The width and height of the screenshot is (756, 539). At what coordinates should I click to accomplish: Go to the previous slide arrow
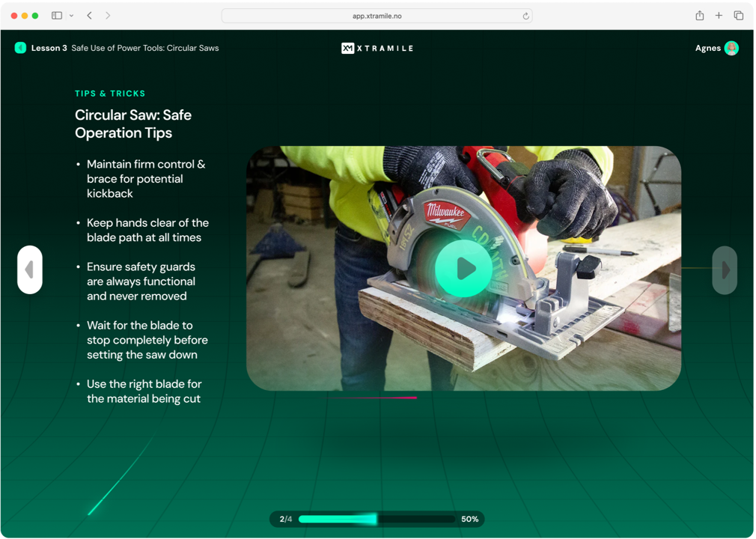click(30, 269)
